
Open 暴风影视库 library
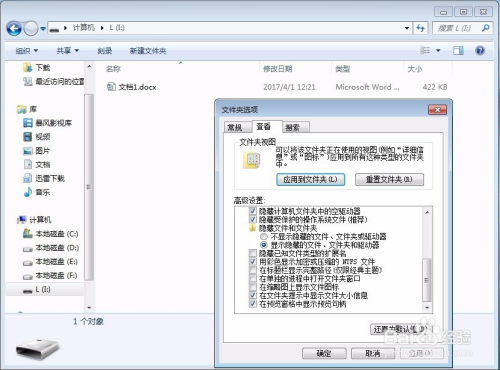coord(47,123)
